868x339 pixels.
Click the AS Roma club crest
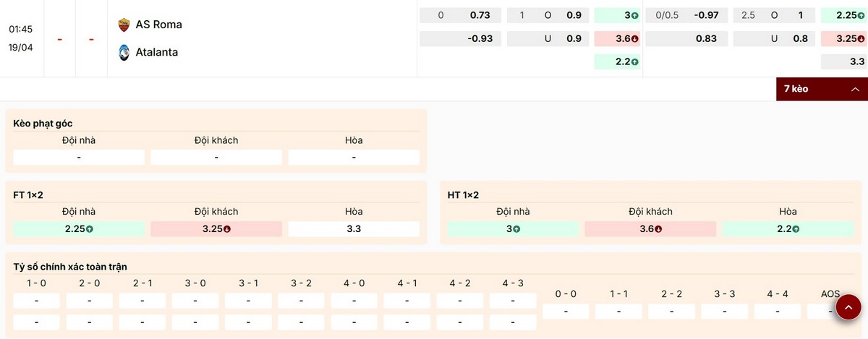[124, 25]
